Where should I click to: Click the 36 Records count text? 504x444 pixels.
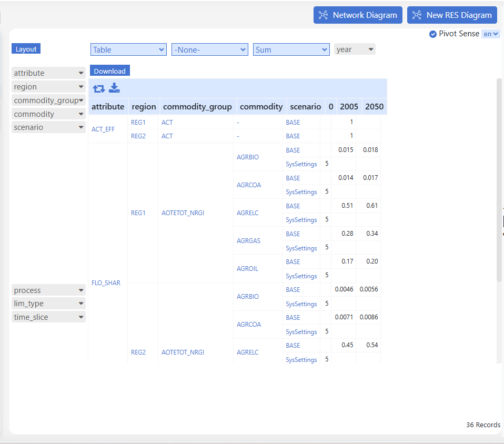483,425
